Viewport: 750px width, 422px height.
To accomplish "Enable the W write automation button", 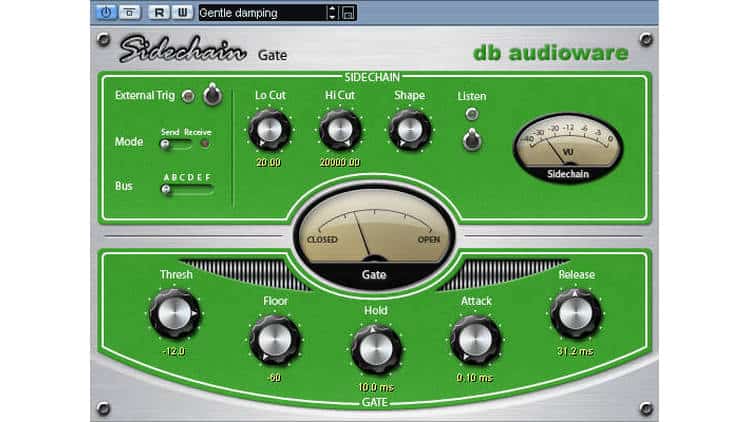I will tap(182, 12).
